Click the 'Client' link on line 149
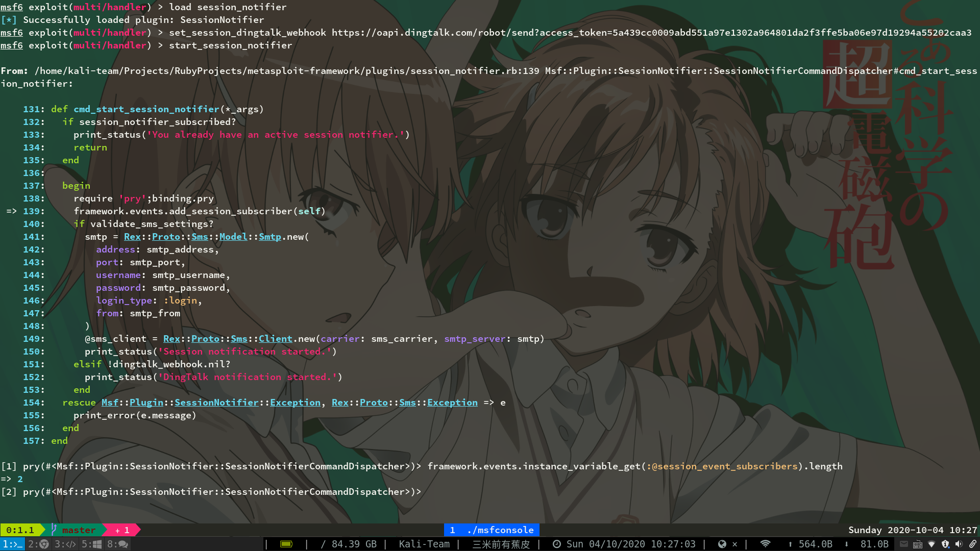This screenshot has height=551, width=980. point(276,339)
